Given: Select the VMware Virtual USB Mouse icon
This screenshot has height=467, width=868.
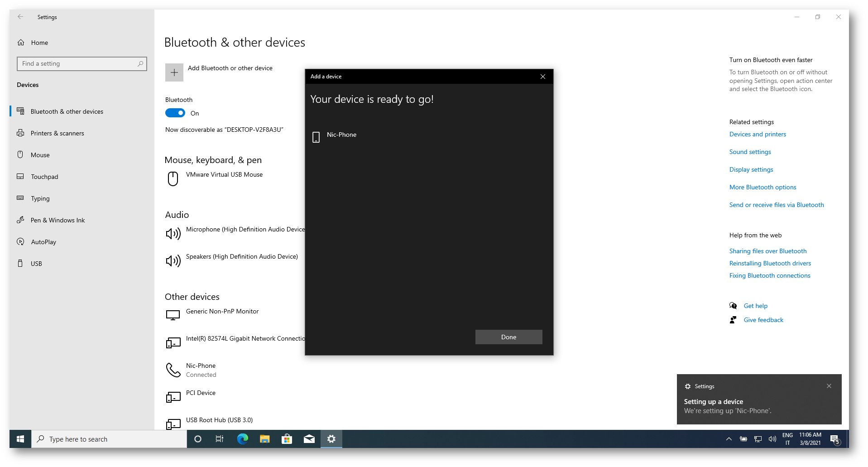Looking at the screenshot, I should pyautogui.click(x=173, y=178).
